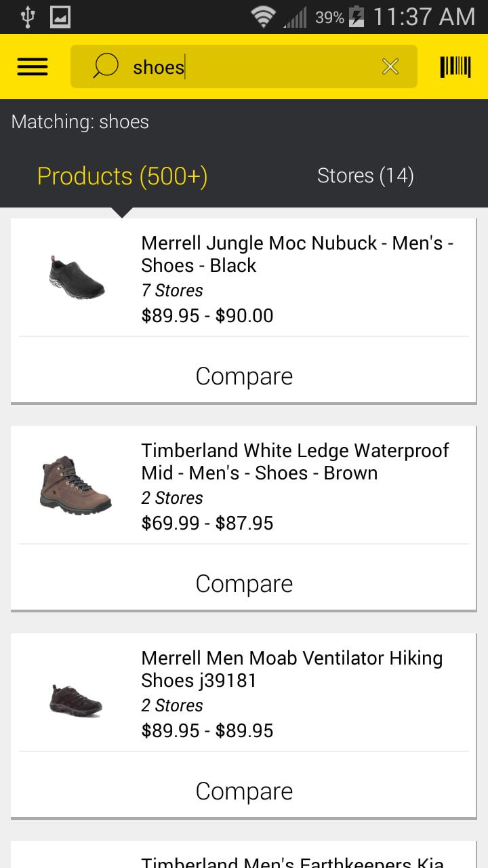The height and width of the screenshot is (868, 488).
Task: Open the barcode scanner
Action: (455, 66)
